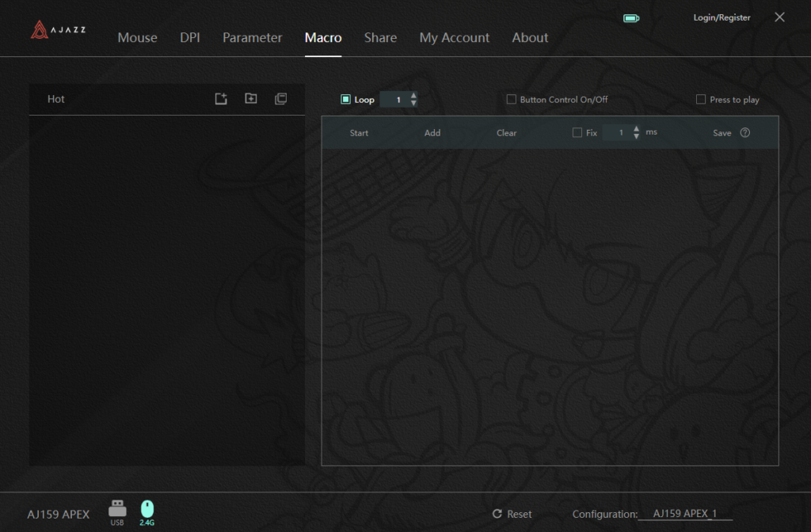This screenshot has height=532, width=811.
Task: Click the add macro folder icon
Action: (x=251, y=99)
